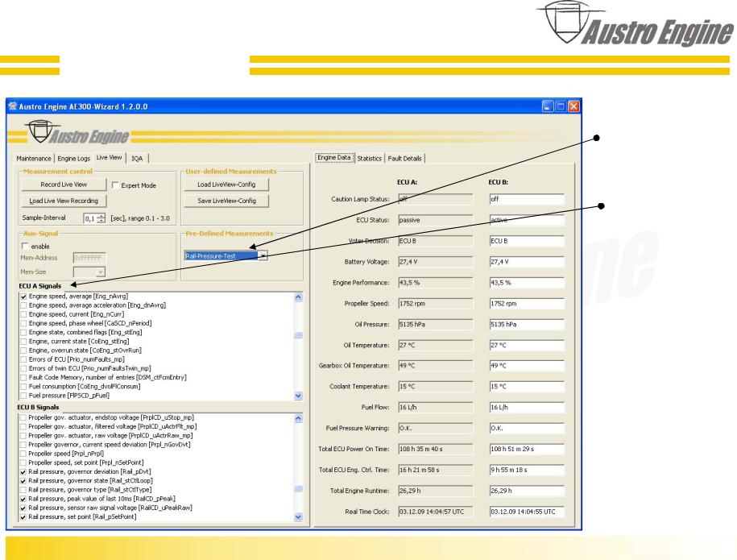The height and width of the screenshot is (560, 737).
Task: Close the AE300-Wizard window
Action: click(574, 106)
